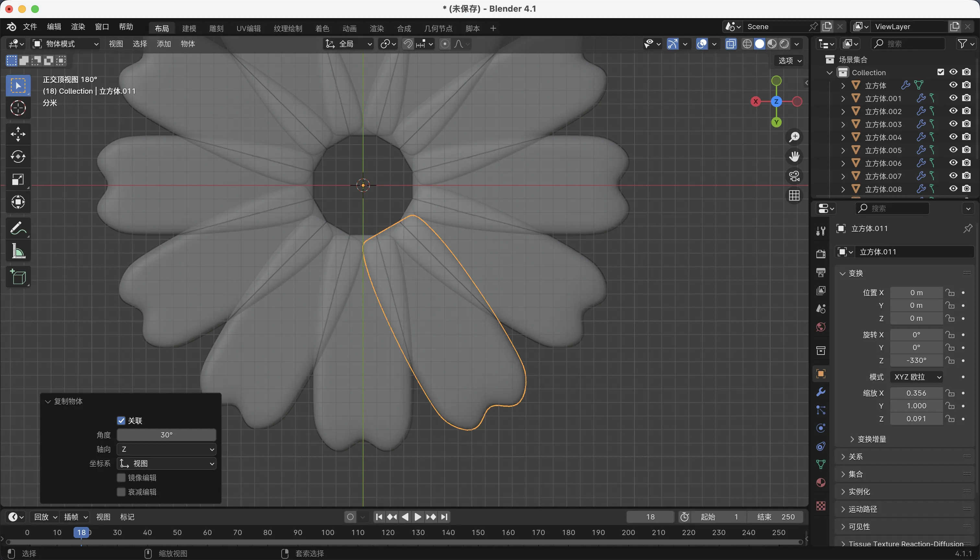Open the 文件 menu
Image resolution: width=980 pixels, height=560 pixels.
coord(29,27)
